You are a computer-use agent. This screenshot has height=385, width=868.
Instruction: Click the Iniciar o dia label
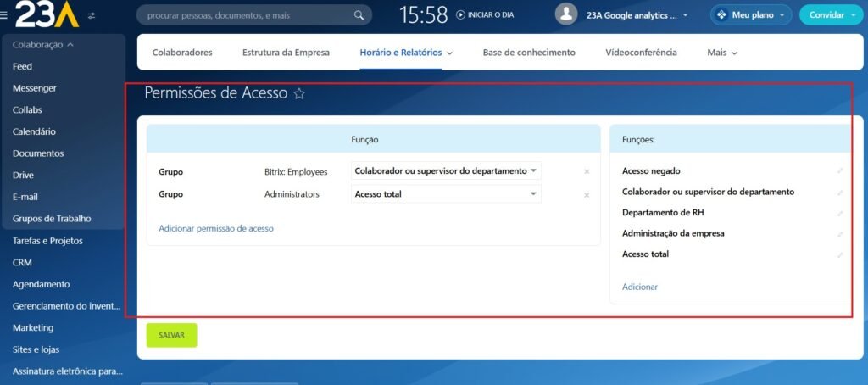491,15
